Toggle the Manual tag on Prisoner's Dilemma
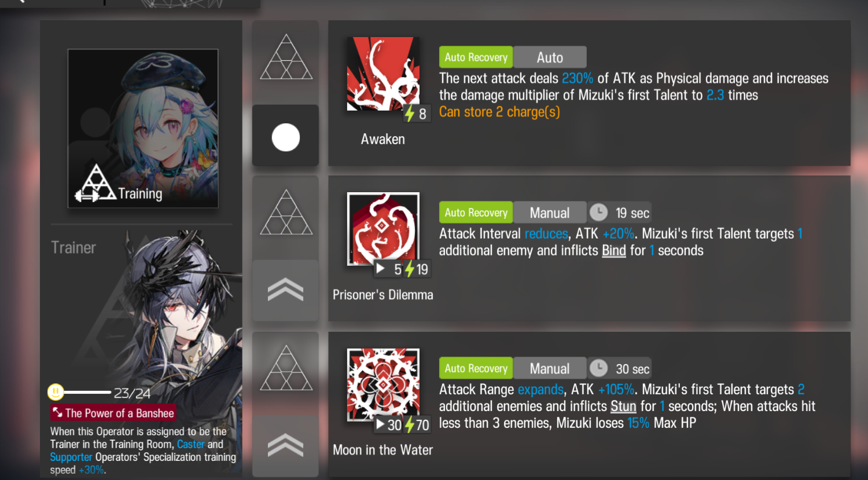Screen dimensions: 868x480 coord(550,212)
